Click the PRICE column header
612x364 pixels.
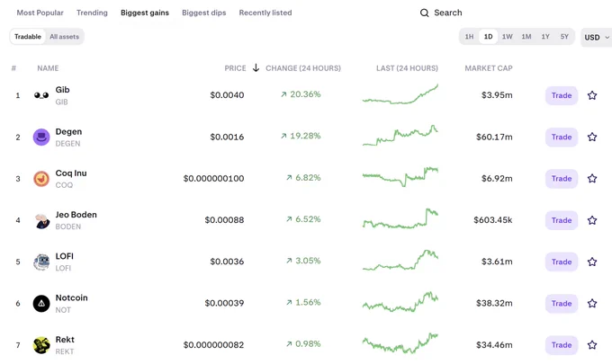tap(235, 68)
